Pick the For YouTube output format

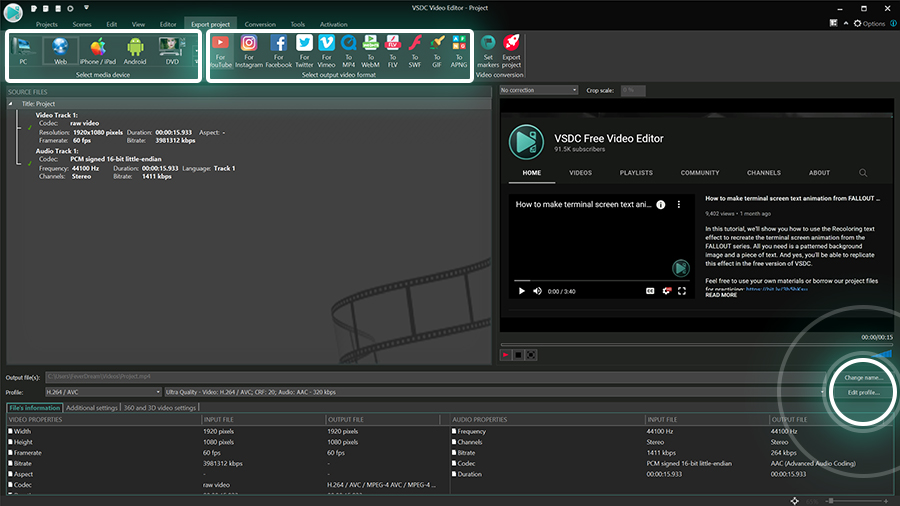point(220,51)
